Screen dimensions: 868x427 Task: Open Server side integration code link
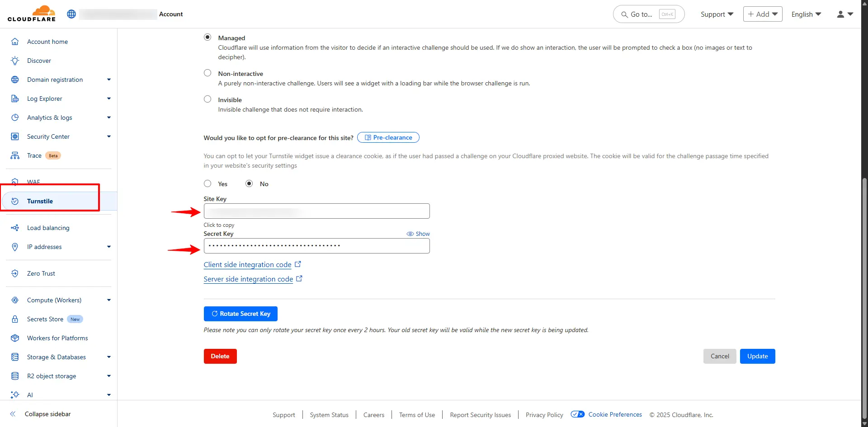(248, 279)
